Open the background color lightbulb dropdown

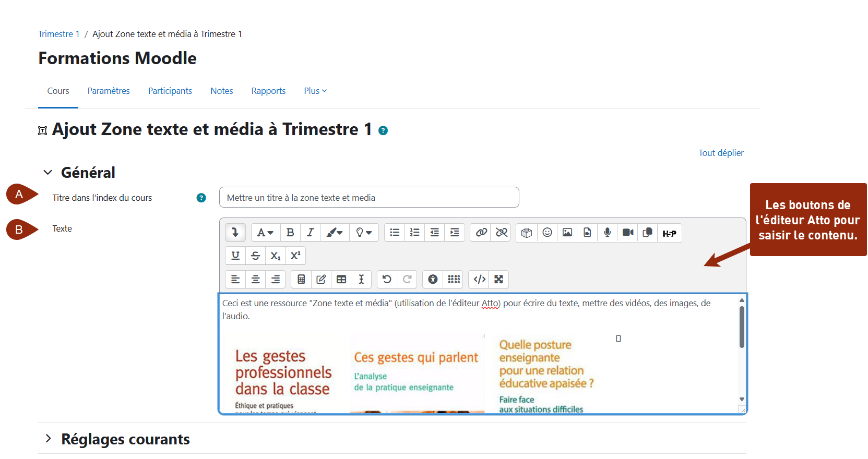click(x=364, y=233)
